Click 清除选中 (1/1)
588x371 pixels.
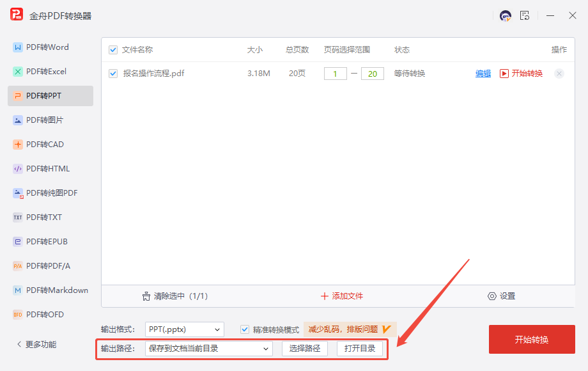pos(181,296)
